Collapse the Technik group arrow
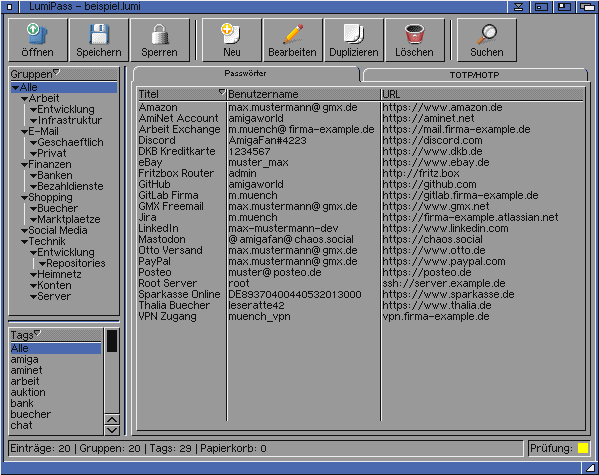599x475 pixels. (x=24, y=242)
